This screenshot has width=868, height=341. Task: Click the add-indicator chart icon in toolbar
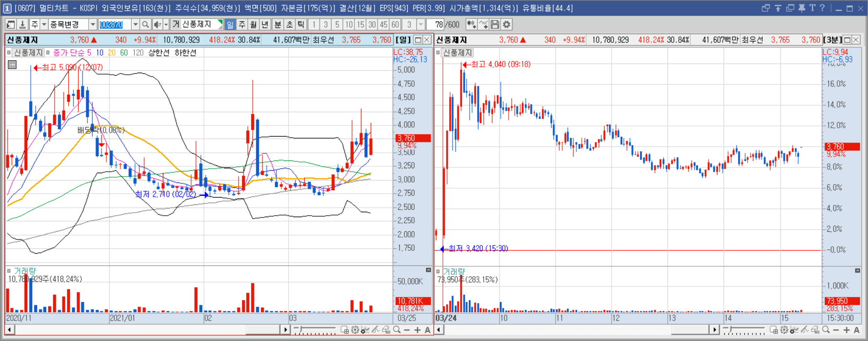click(x=471, y=24)
